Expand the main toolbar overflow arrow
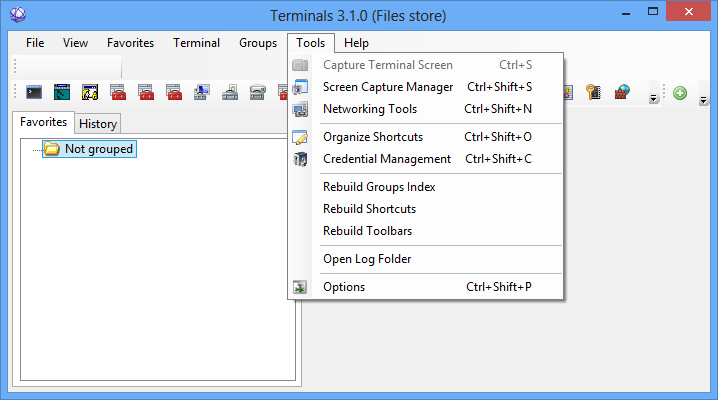This screenshot has height=400, width=718. coord(654,97)
